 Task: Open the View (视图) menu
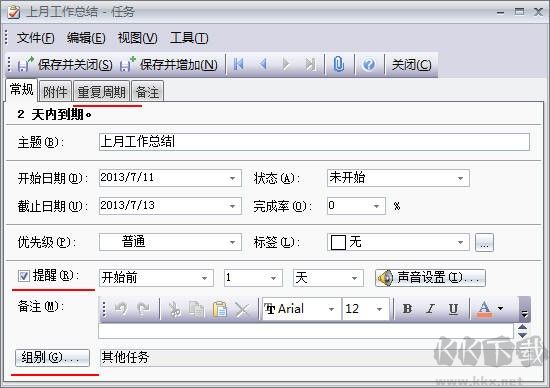coord(138,38)
